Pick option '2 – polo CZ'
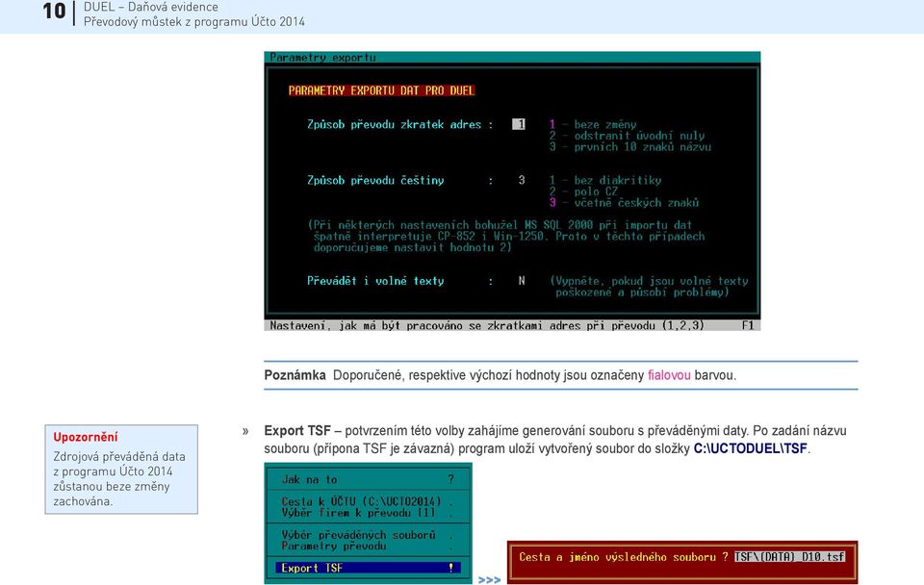The image size is (924, 585). tap(583, 191)
